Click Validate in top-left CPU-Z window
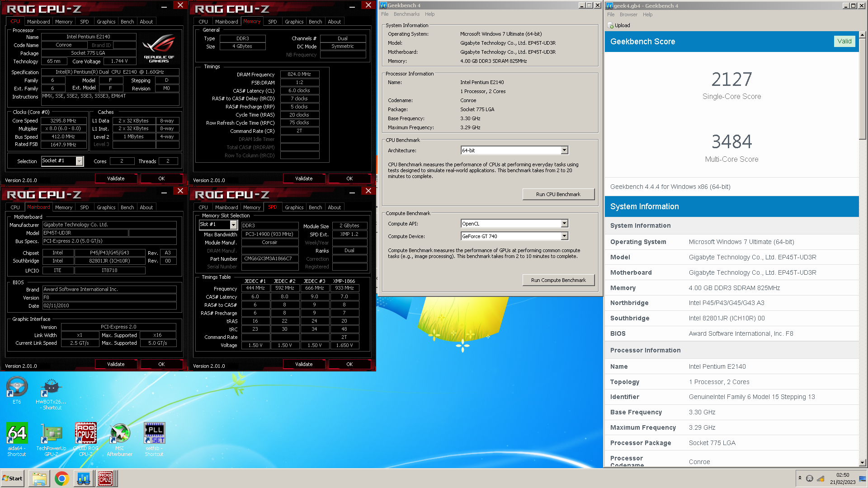The image size is (868, 488). (x=116, y=178)
